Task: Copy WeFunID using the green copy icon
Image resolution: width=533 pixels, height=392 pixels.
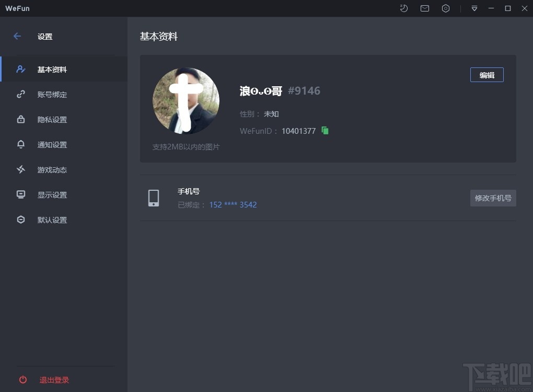Action: pos(325,131)
